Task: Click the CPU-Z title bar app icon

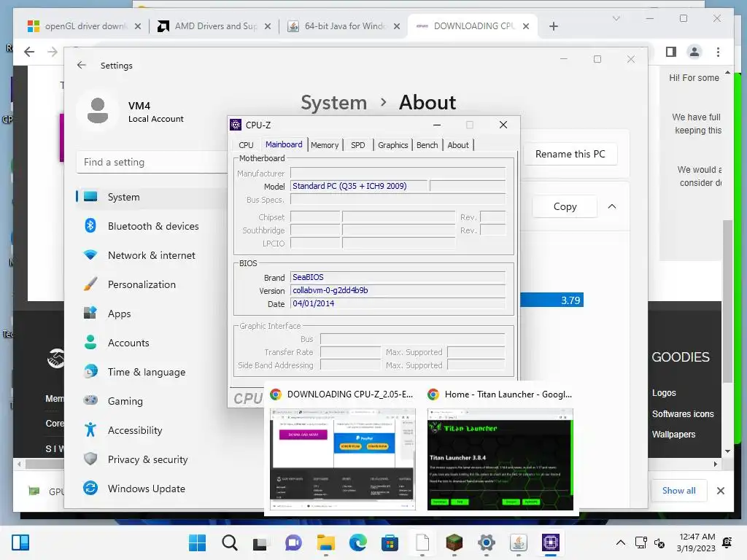Action: [x=236, y=125]
